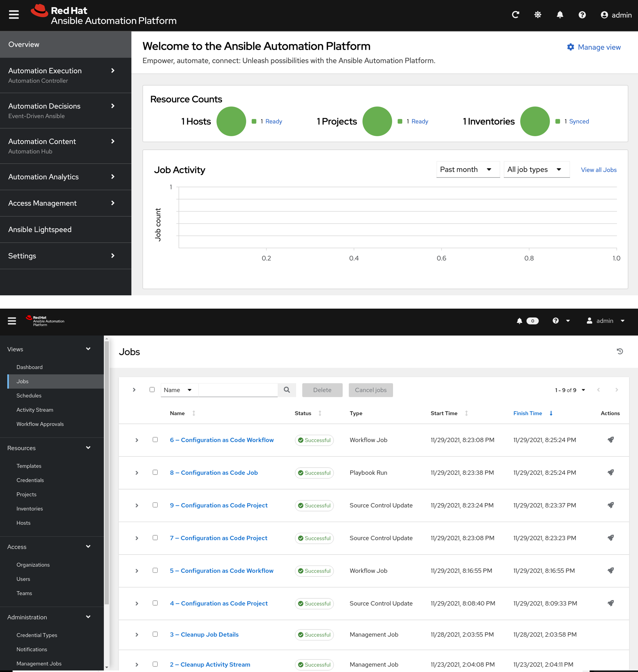Relaunch job 6 with rocket icon
Viewport: 638px width, 672px height.
(611, 440)
